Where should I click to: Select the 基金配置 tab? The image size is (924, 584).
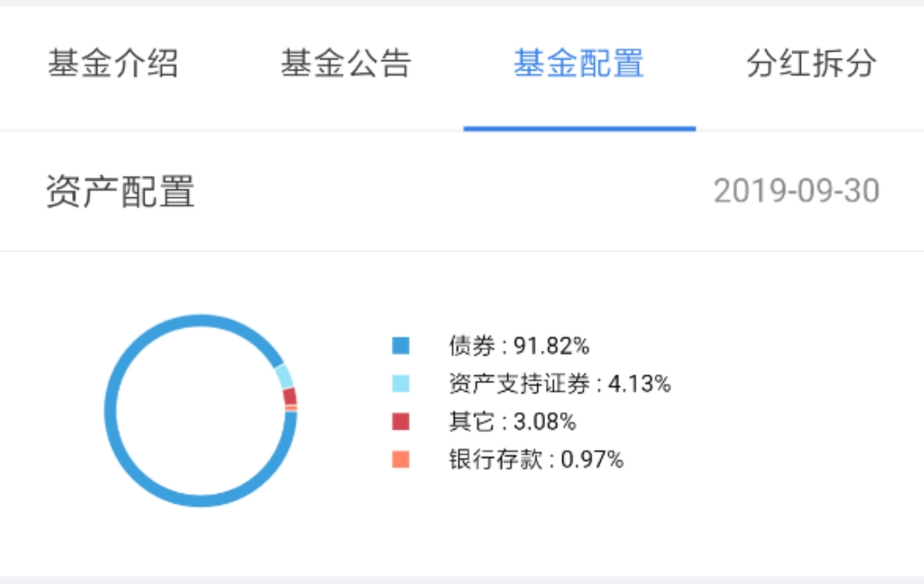click(579, 63)
